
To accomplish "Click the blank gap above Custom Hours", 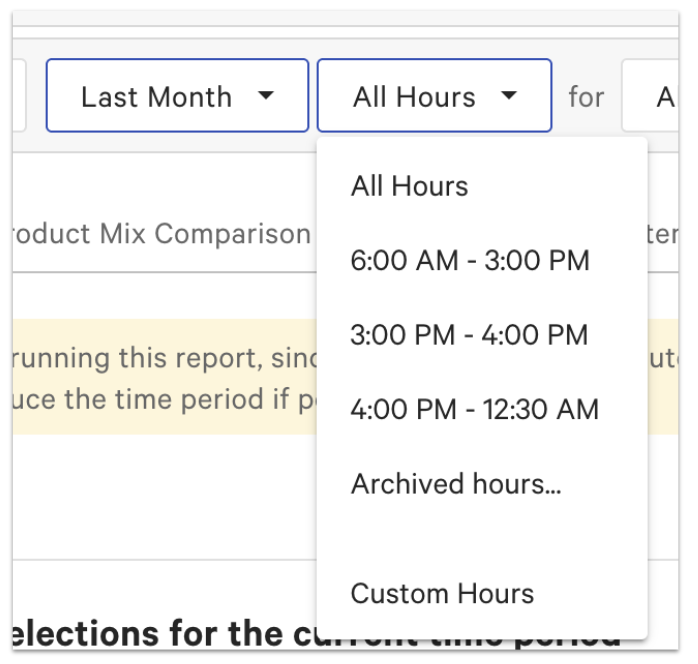I will point(480,540).
